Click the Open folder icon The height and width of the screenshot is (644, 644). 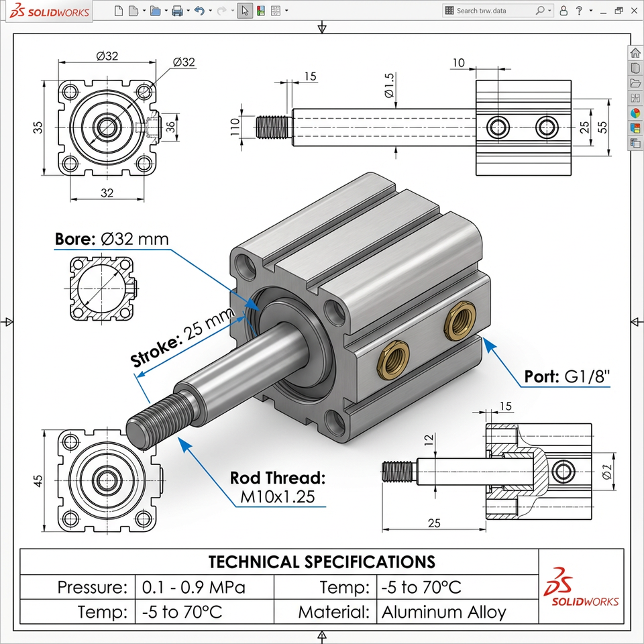(x=155, y=11)
